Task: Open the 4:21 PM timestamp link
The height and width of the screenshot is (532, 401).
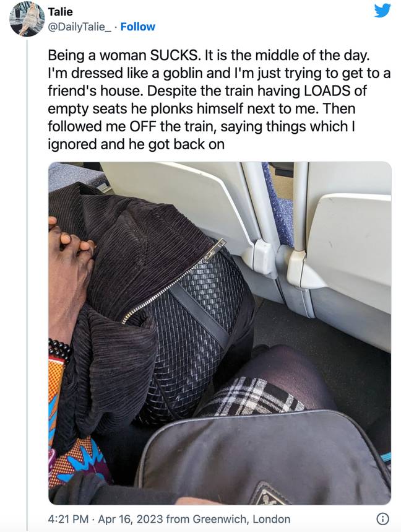Action: click(x=68, y=519)
